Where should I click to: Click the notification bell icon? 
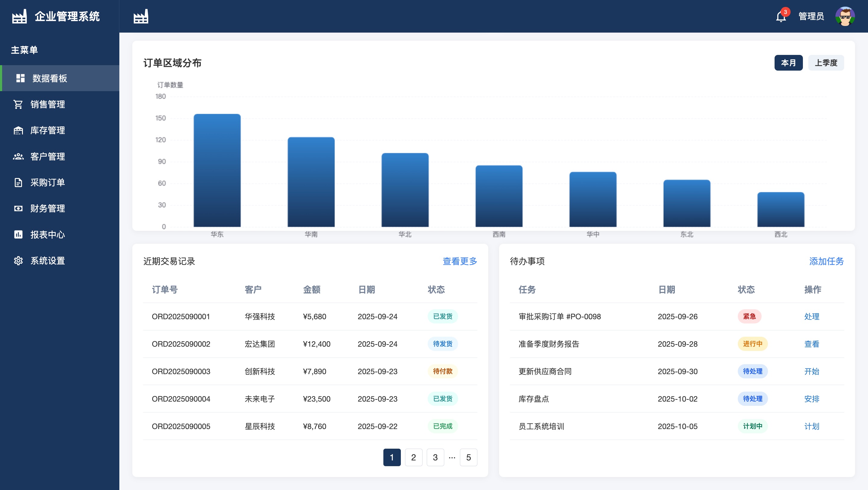tap(780, 17)
